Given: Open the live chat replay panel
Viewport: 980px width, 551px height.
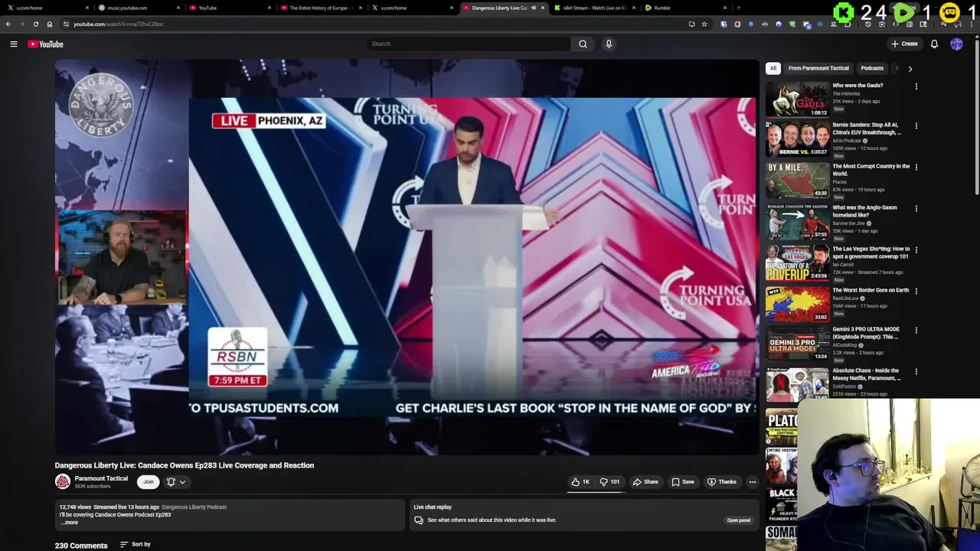Looking at the screenshot, I should (x=738, y=520).
